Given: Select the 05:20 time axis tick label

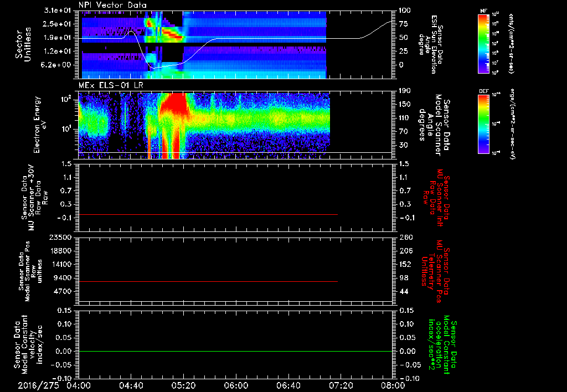Looking at the screenshot, I should [184, 385].
